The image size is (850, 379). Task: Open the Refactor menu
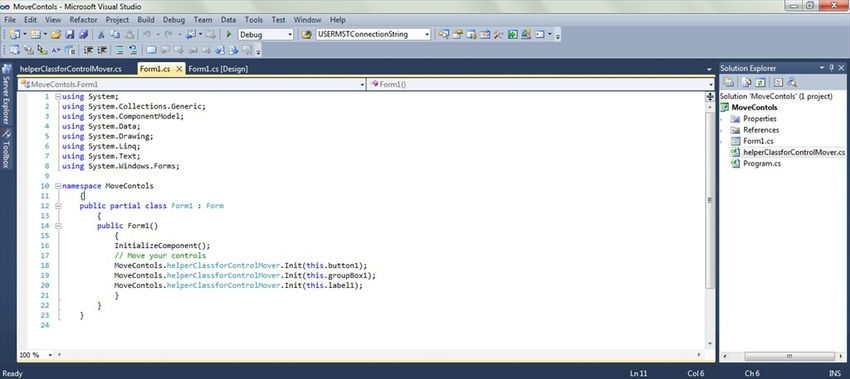[83, 20]
